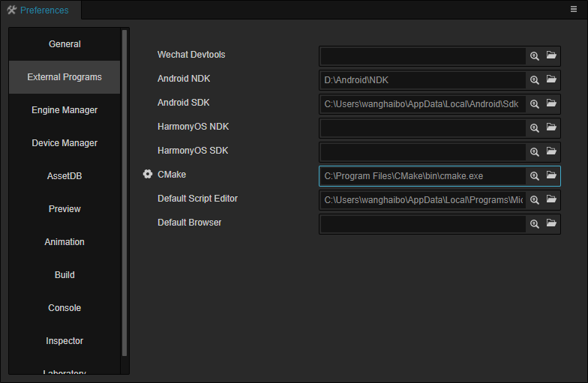This screenshot has height=383, width=588.
Task: Select Inspector in the sidebar
Action: pyautogui.click(x=64, y=341)
